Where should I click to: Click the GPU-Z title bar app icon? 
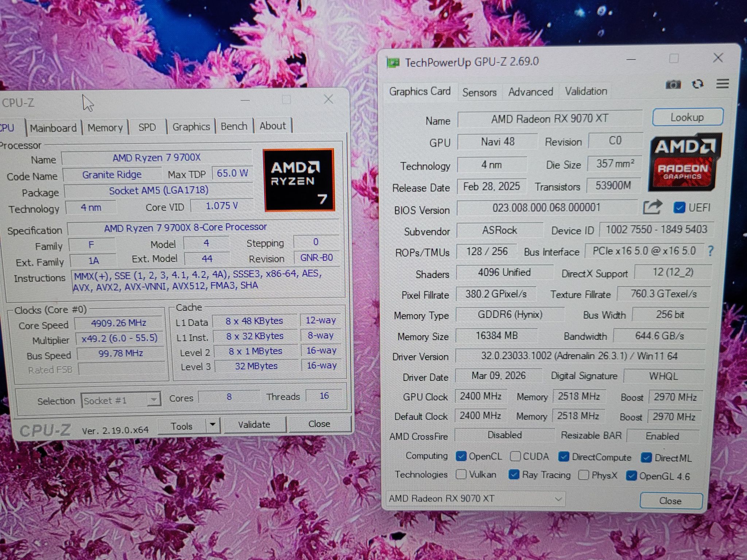pyautogui.click(x=393, y=63)
